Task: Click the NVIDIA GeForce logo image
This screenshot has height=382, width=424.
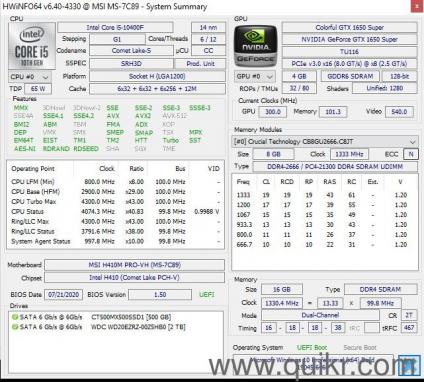Action: [255, 46]
